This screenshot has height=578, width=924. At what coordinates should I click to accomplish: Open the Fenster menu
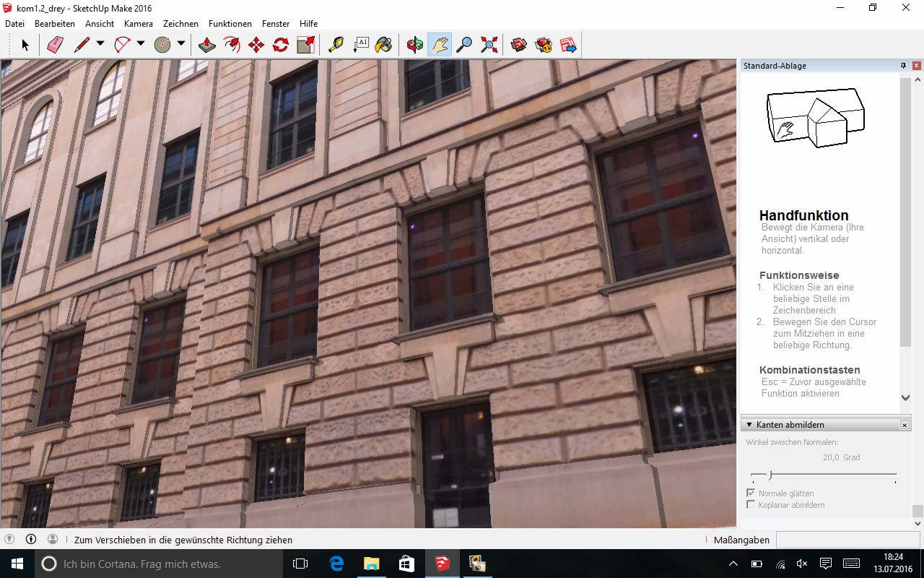pyautogui.click(x=276, y=24)
